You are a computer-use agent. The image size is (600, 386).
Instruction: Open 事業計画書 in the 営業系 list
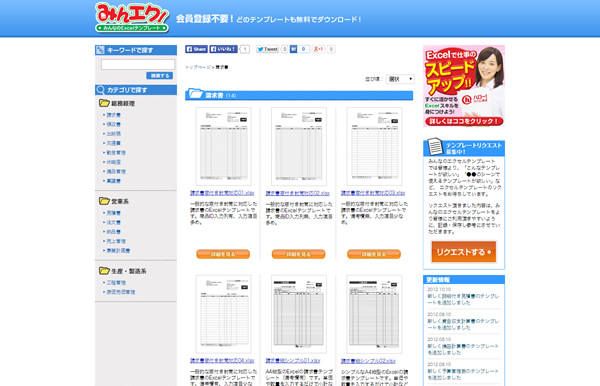tap(118, 251)
